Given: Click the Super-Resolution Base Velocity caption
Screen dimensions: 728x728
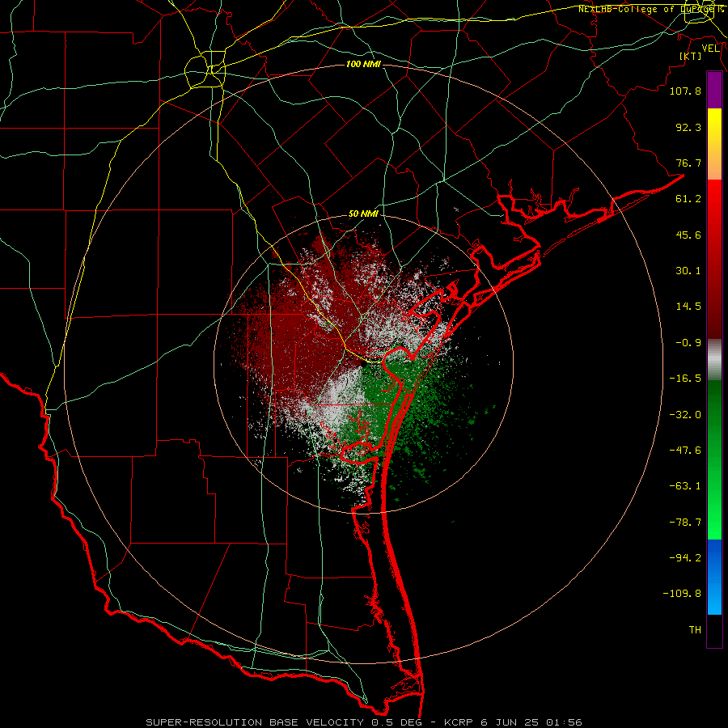Looking at the screenshot, I should (x=364, y=722).
